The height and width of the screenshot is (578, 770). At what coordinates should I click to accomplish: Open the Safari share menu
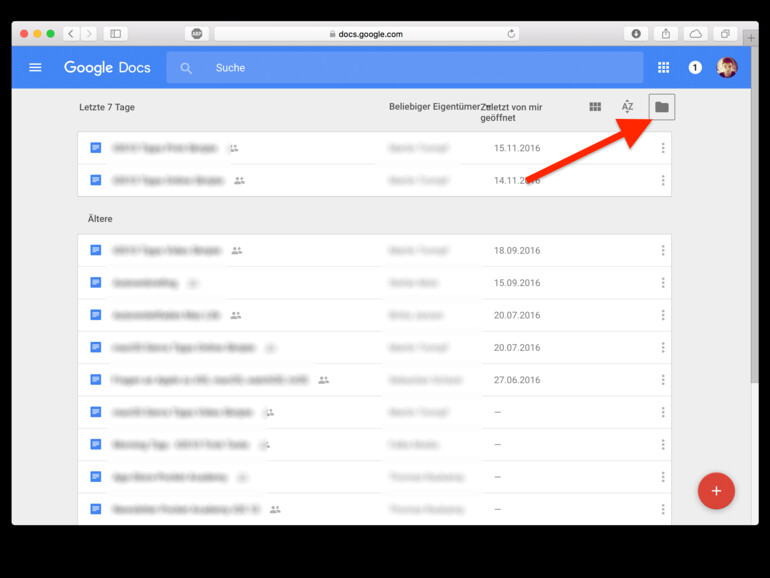pos(666,33)
